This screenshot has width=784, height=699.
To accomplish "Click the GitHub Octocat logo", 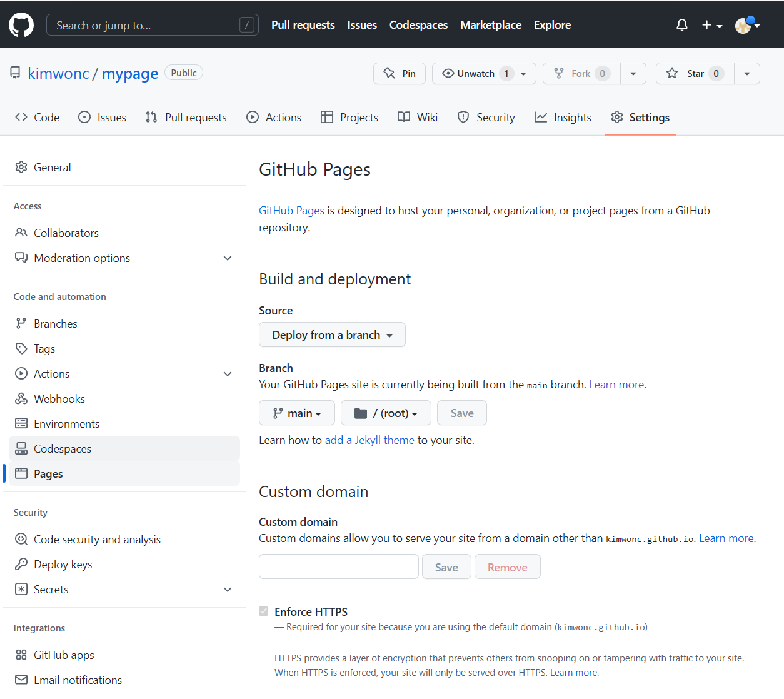I will (x=21, y=25).
